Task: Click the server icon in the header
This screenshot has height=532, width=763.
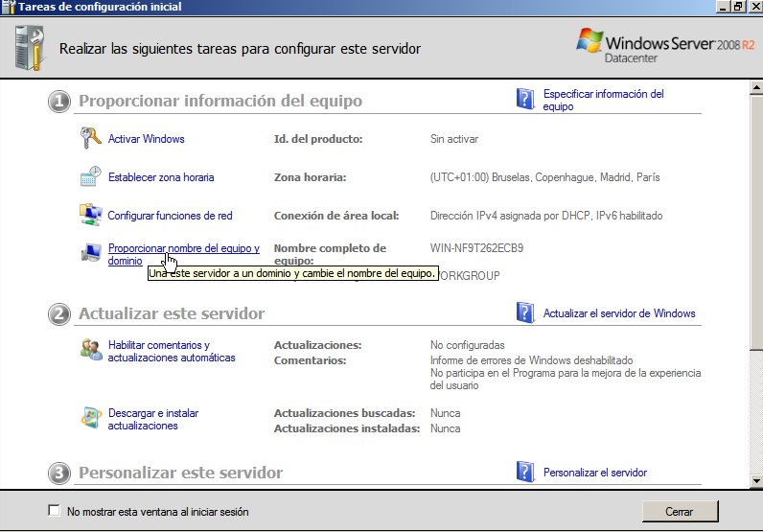Action: (29, 49)
